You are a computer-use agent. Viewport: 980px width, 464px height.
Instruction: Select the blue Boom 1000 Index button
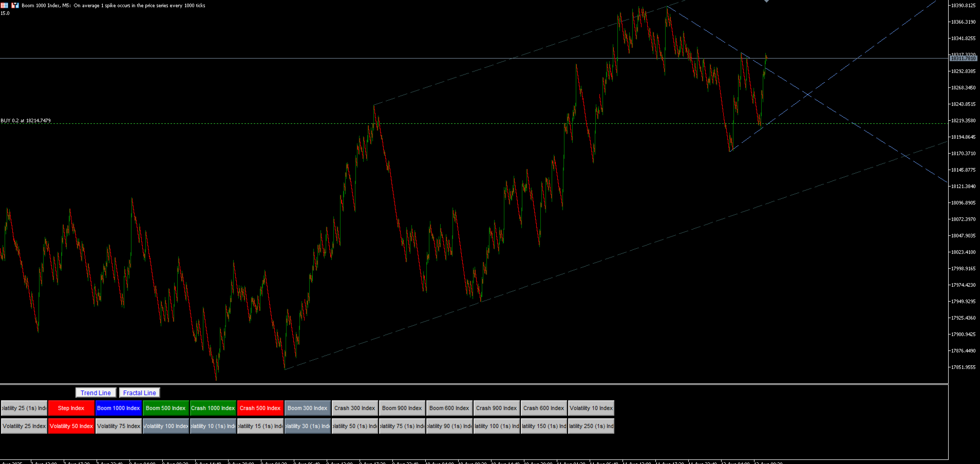119,408
